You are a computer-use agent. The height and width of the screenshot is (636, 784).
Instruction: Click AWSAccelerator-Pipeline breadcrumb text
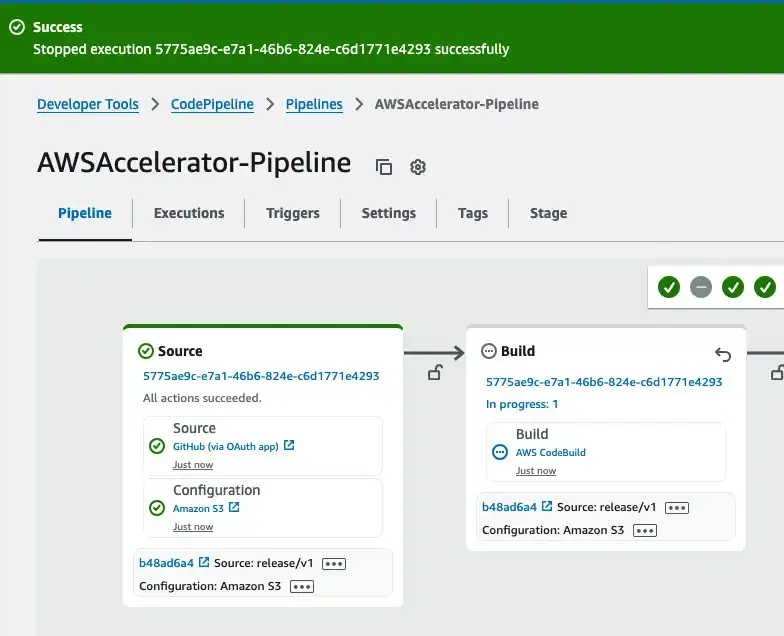[457, 104]
